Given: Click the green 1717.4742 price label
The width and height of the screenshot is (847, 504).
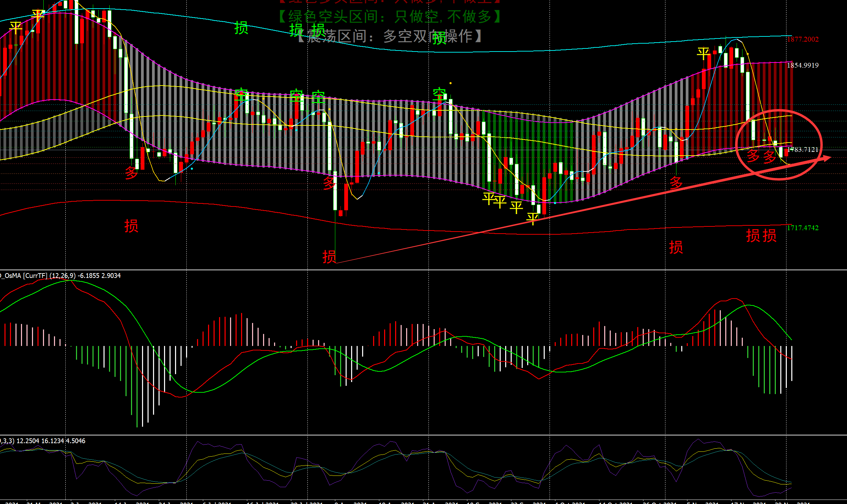Looking at the screenshot, I should click(x=803, y=228).
